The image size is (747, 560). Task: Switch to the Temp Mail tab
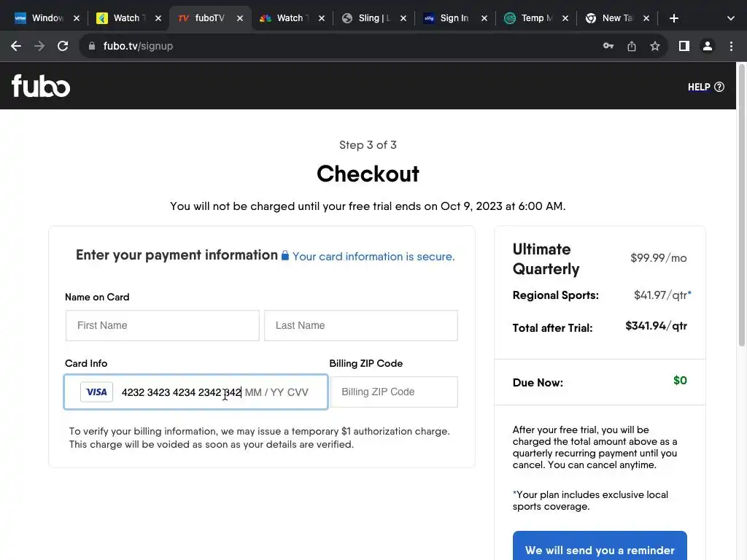point(536,18)
